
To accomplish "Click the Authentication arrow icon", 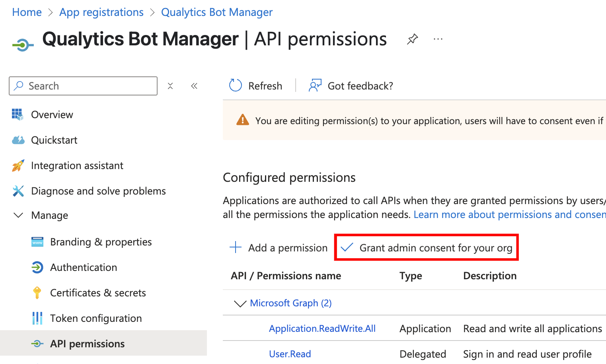I will (x=37, y=267).
